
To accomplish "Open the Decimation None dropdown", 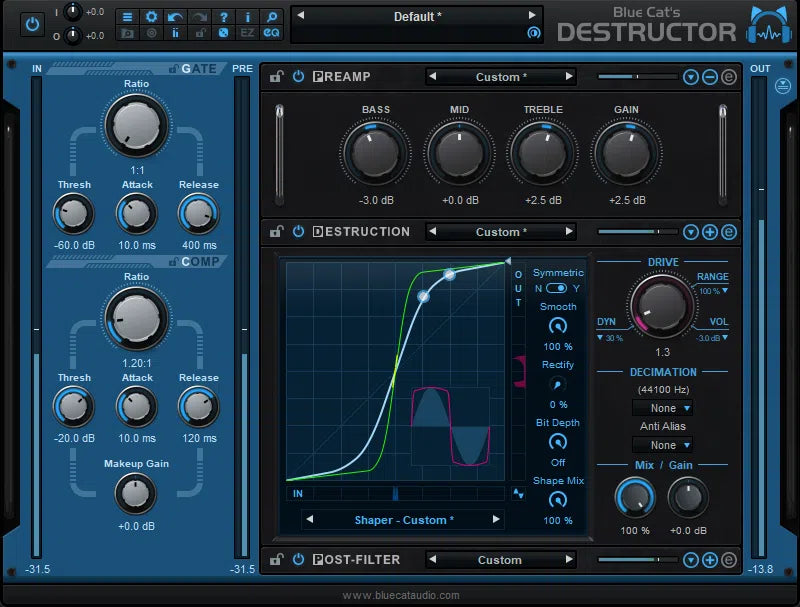I will (662, 408).
